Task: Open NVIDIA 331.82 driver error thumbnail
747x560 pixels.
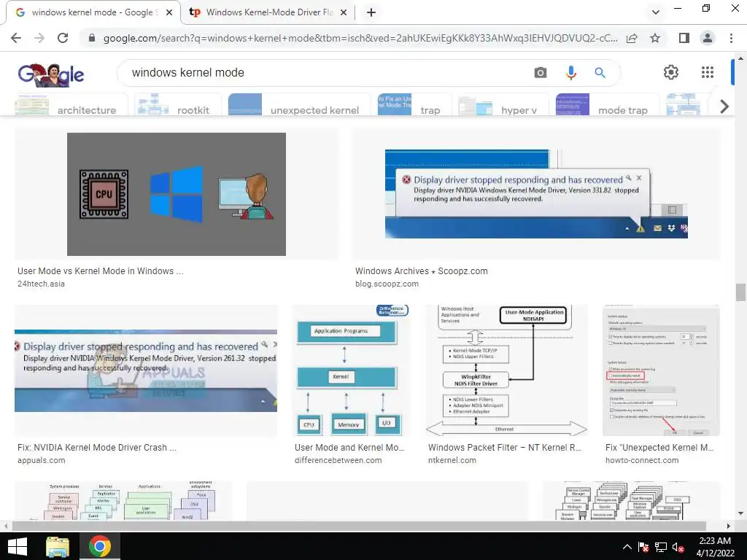Action: (536, 194)
